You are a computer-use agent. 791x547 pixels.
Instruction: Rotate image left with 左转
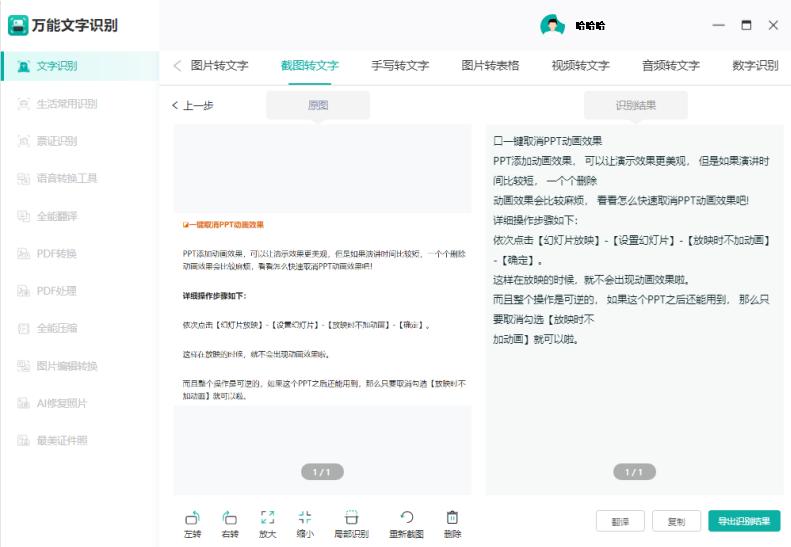point(192,524)
